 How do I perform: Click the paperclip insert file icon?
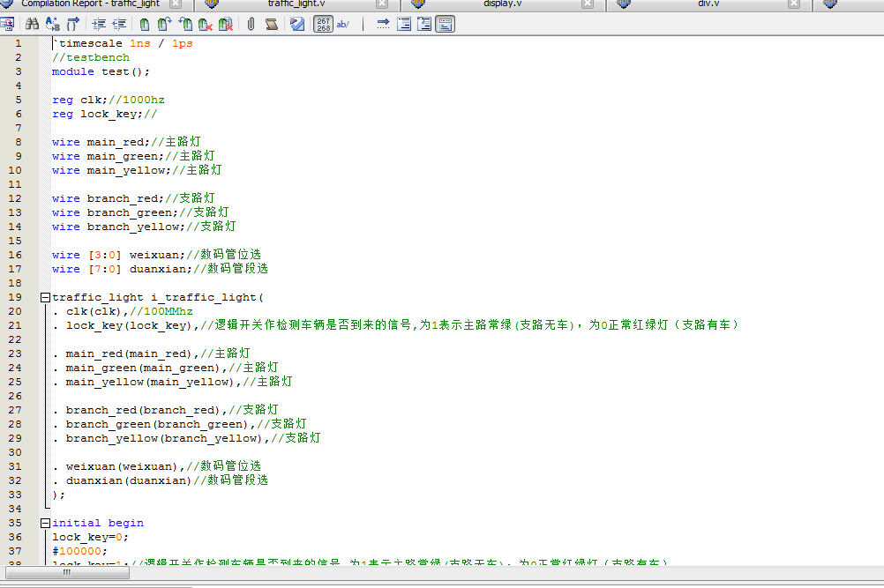pyautogui.click(x=251, y=24)
